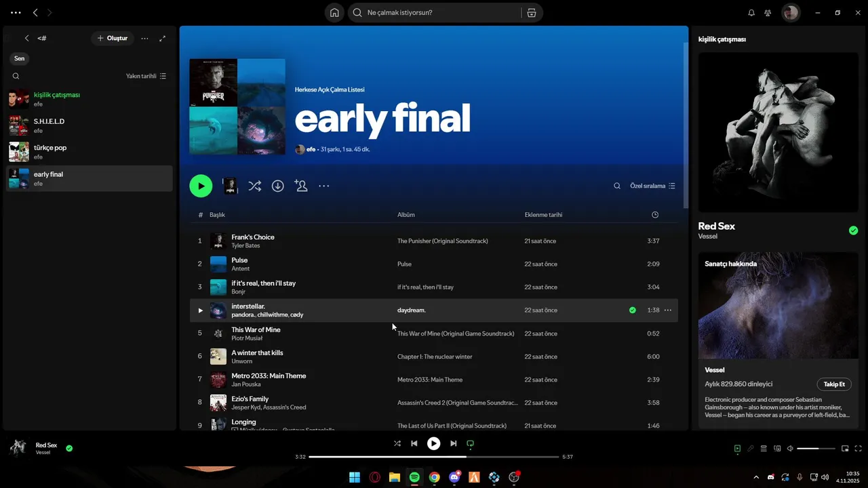Open Tyler Bates artist link
The image size is (868, 488).
tap(245, 245)
